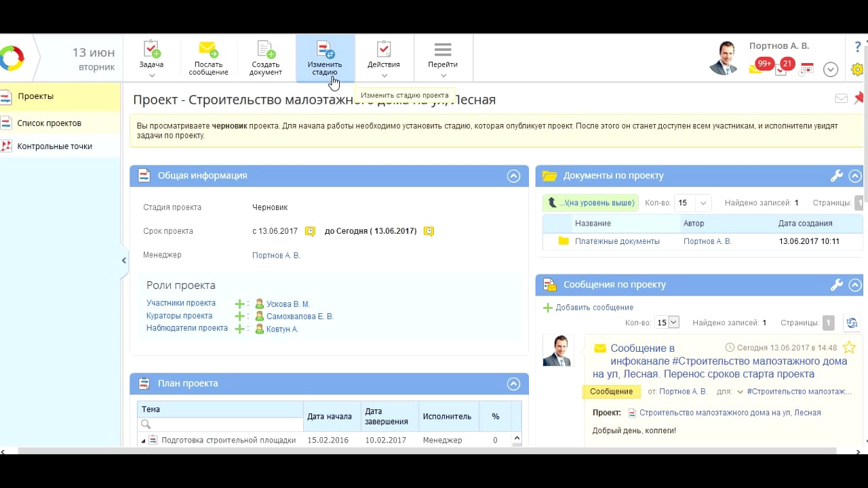Click Изменить стадию toolbar button
868x488 pixels.
tap(325, 58)
